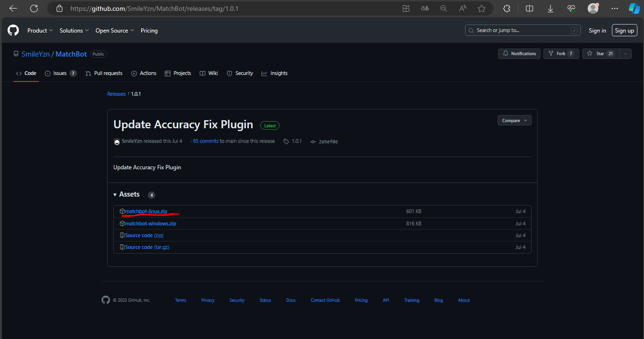The height and width of the screenshot is (339, 644).
Task: Open the footer Privacy link
Action: 208,300
